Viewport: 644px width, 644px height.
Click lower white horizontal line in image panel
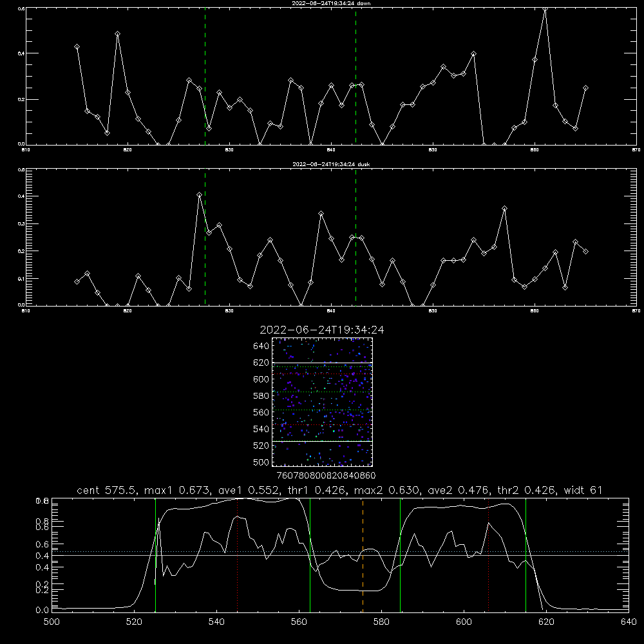tap(322, 441)
